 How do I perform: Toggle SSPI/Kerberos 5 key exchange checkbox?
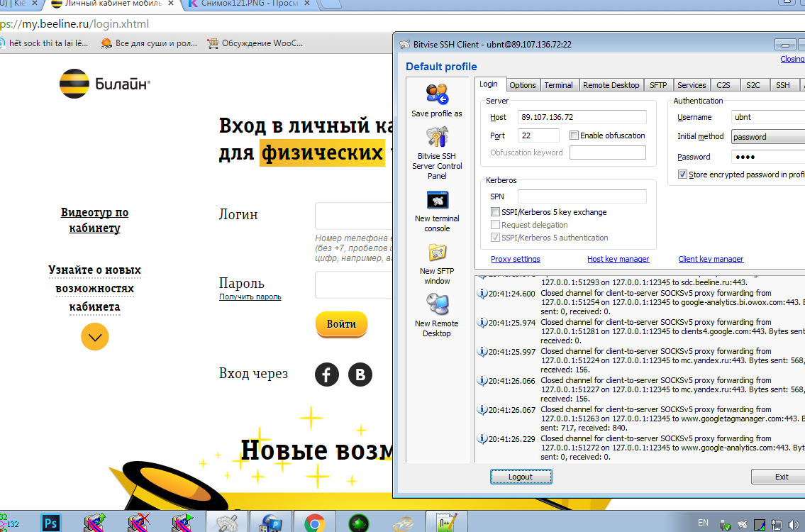[496, 211]
